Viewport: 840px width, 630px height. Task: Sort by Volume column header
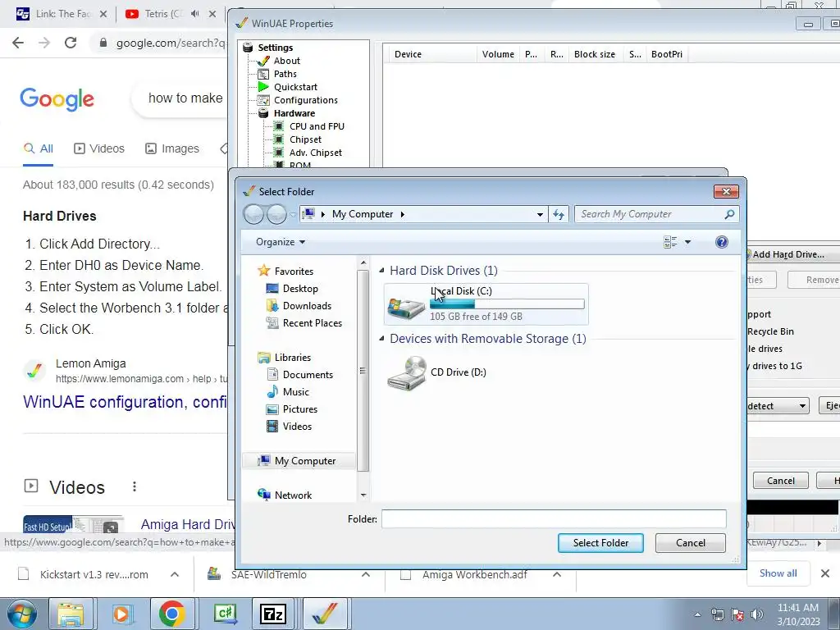pos(498,54)
